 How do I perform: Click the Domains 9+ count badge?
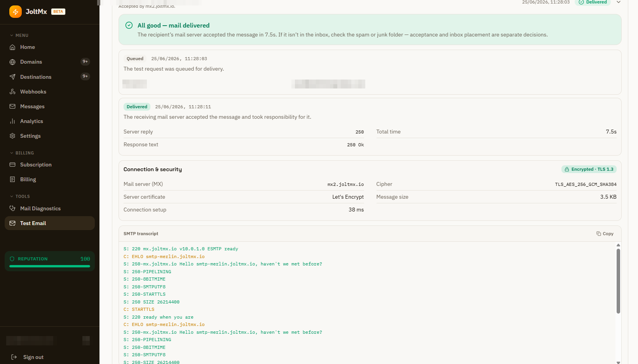click(85, 61)
